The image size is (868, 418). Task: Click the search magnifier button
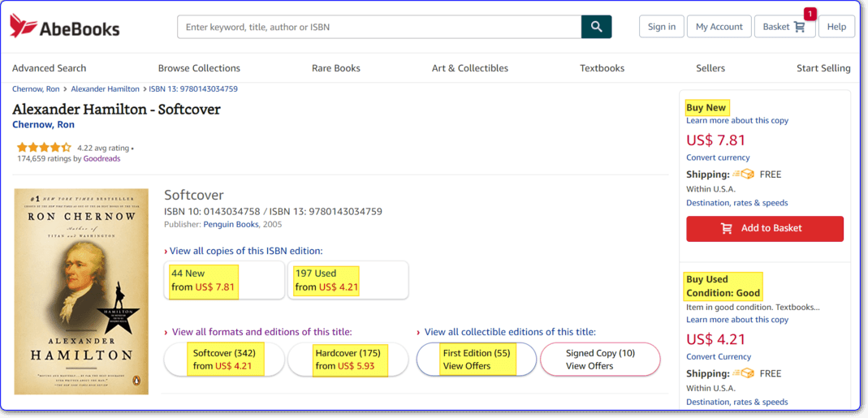(x=596, y=27)
